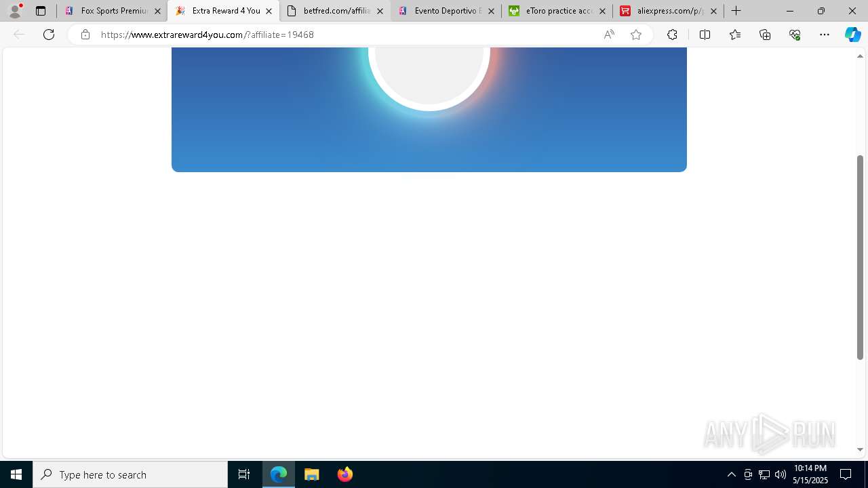Close the aliexpress.com tab
The width and height of the screenshot is (868, 488).
[713, 12]
